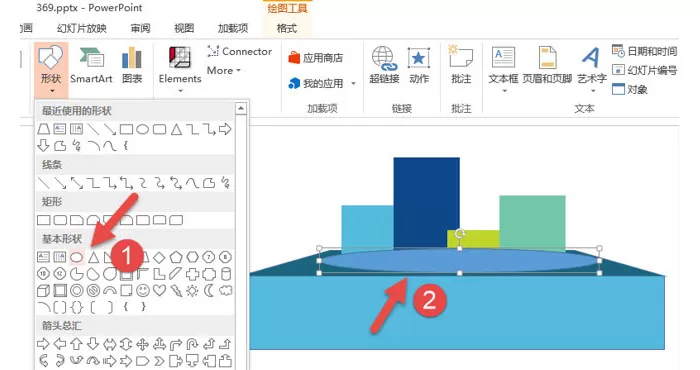Select the first plain rectangle in 矩形
This screenshot has height=370, width=700.
43,220
